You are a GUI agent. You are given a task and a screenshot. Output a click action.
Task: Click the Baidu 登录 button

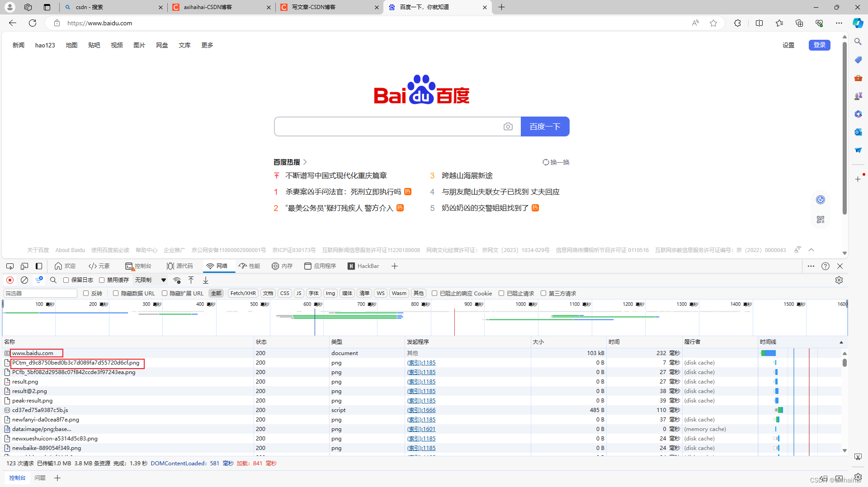pyautogui.click(x=819, y=45)
